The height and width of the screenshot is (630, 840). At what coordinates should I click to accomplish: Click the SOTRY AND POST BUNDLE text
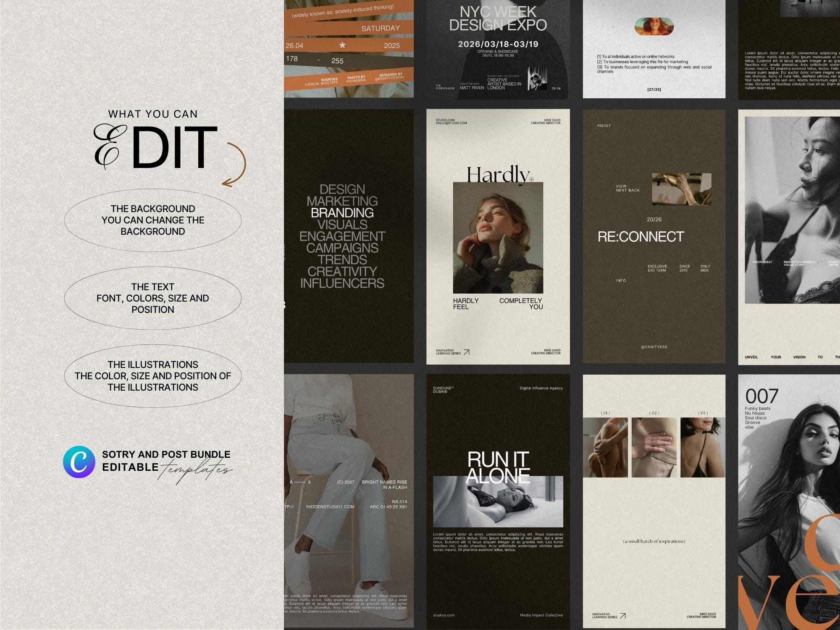166,454
